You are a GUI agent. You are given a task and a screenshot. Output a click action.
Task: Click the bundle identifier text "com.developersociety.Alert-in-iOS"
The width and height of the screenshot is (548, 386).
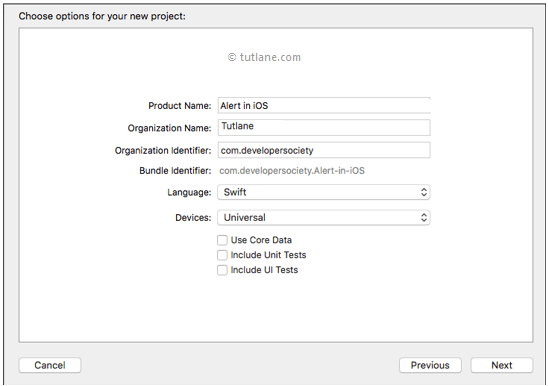point(292,171)
